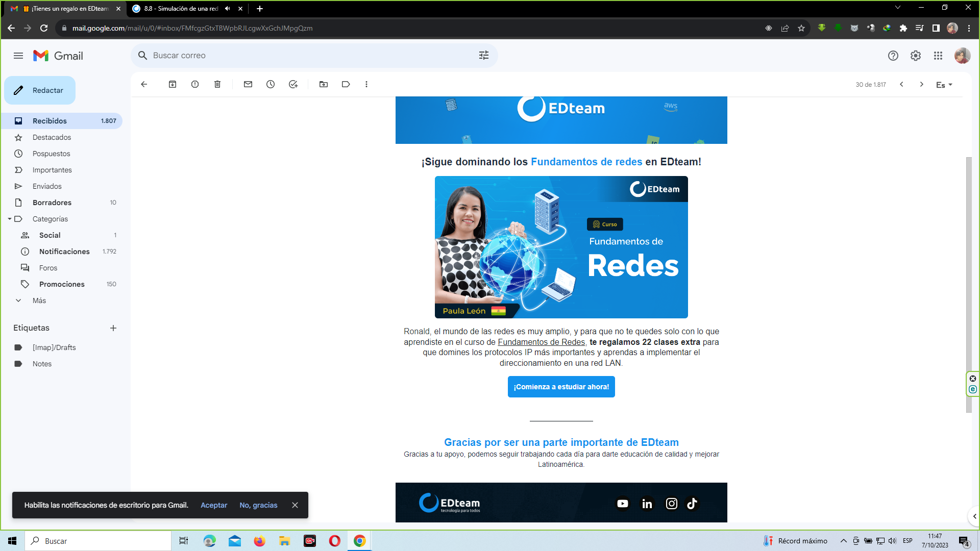The width and height of the screenshot is (980, 551).
Task: Open search filter options
Action: click(x=484, y=55)
